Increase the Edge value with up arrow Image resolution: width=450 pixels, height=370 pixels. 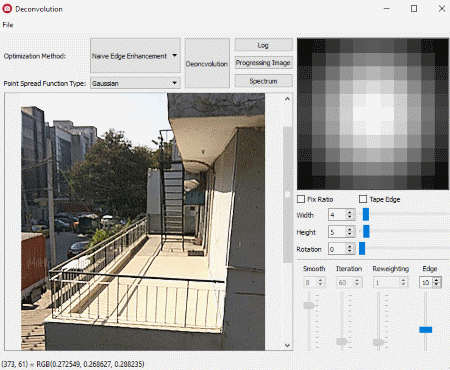click(436, 280)
